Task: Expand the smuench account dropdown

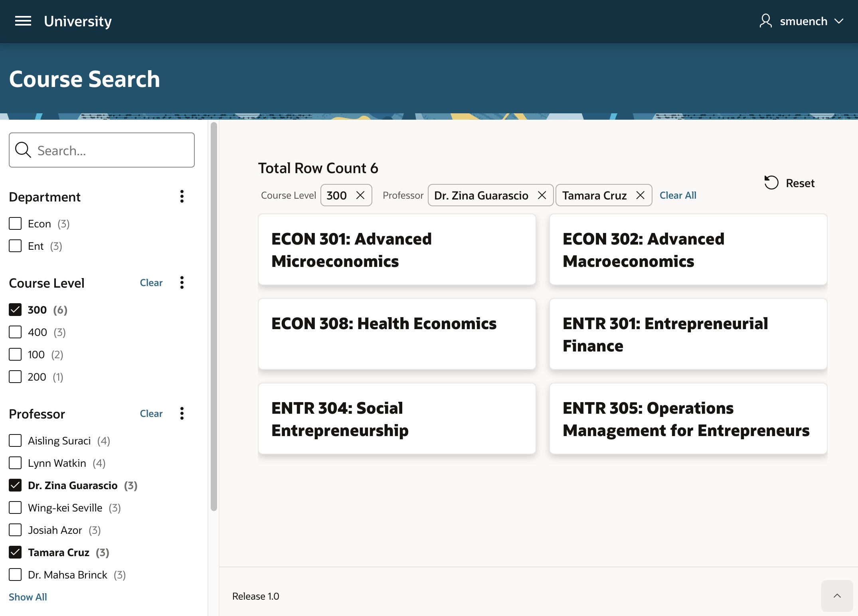Action: 838,21
